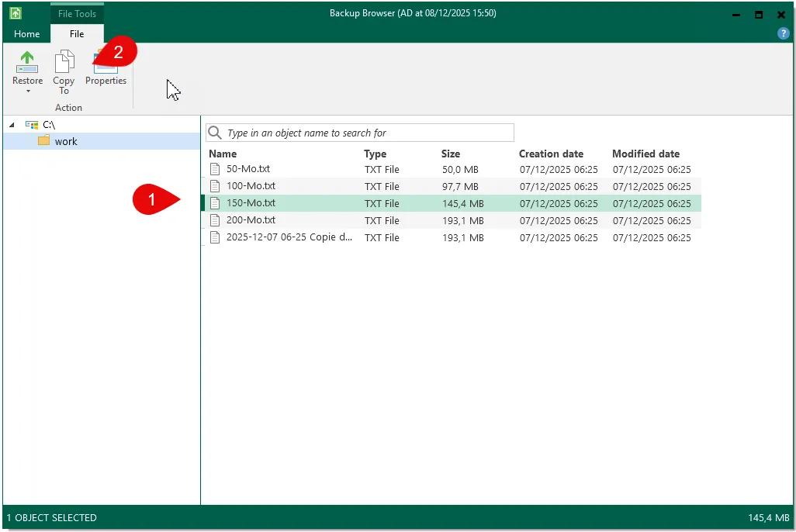The height and width of the screenshot is (532, 796).
Task: Click the search magnifier icon
Action: [x=216, y=133]
